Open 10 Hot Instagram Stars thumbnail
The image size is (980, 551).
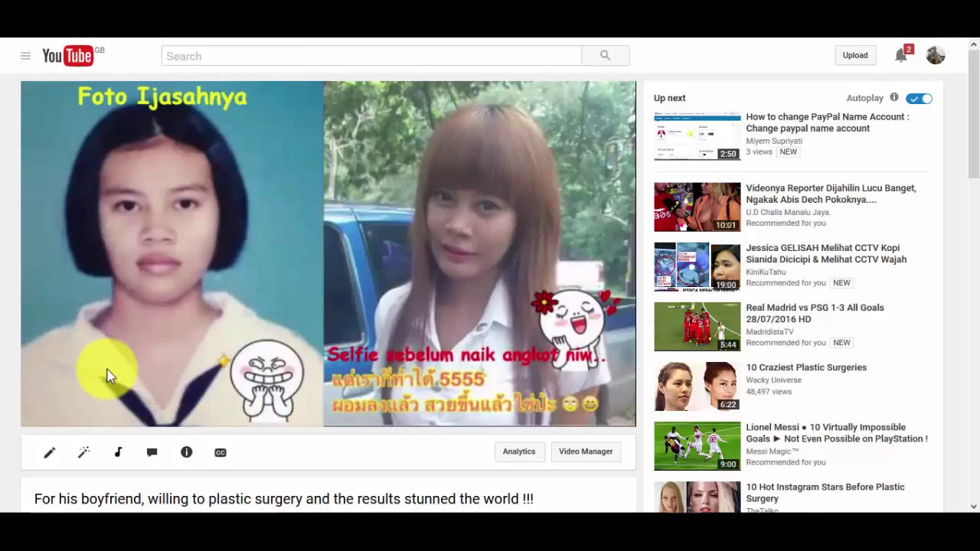(697, 497)
